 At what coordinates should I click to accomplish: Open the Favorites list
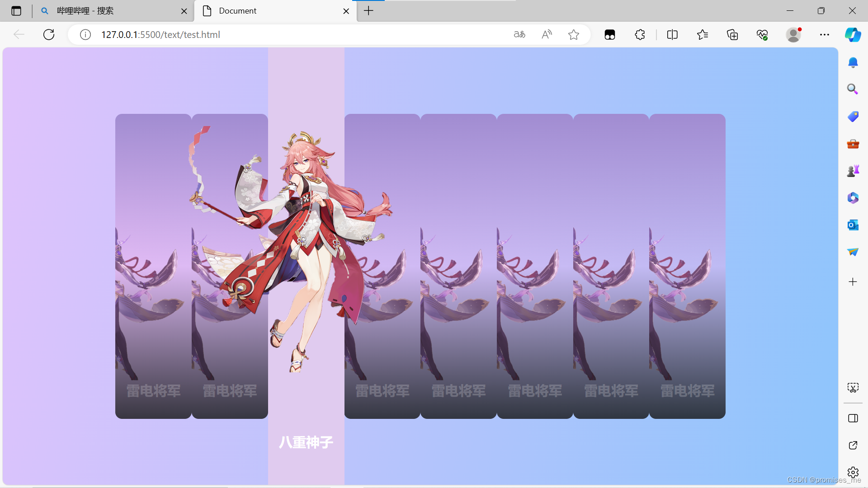click(703, 34)
